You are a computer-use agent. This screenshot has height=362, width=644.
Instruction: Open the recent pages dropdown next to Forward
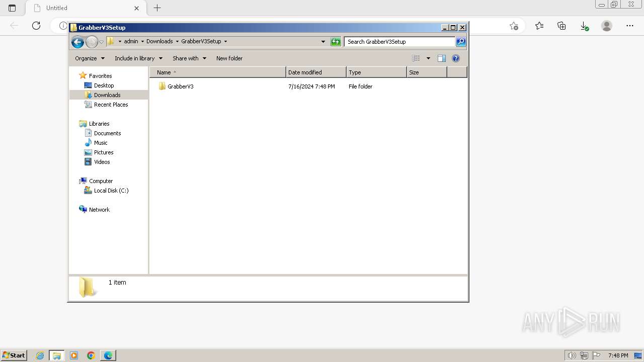tap(101, 42)
